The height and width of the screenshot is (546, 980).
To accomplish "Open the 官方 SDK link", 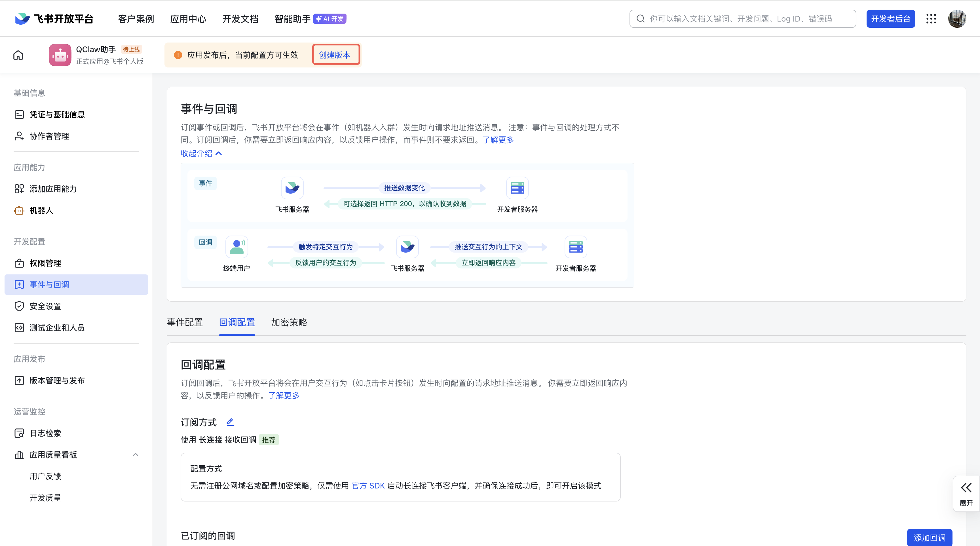I will click(x=368, y=486).
